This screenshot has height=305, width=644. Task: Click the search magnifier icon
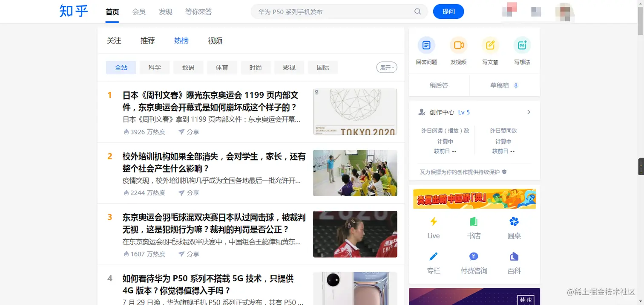coord(417,12)
